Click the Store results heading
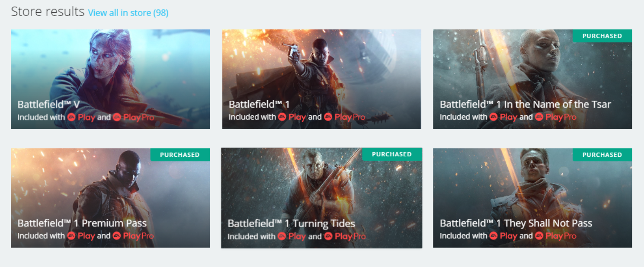This screenshot has width=644, height=267. [48, 12]
